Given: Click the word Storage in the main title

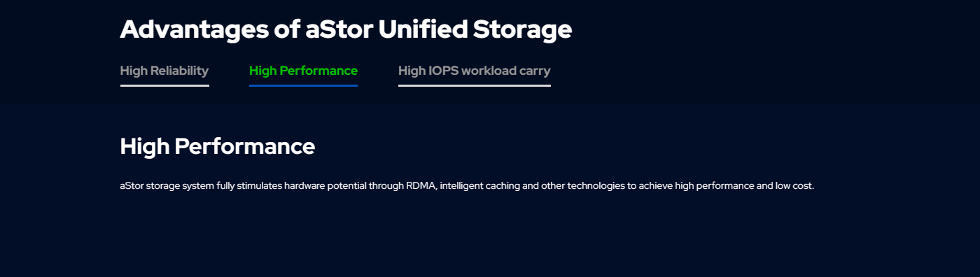Looking at the screenshot, I should point(522,30).
